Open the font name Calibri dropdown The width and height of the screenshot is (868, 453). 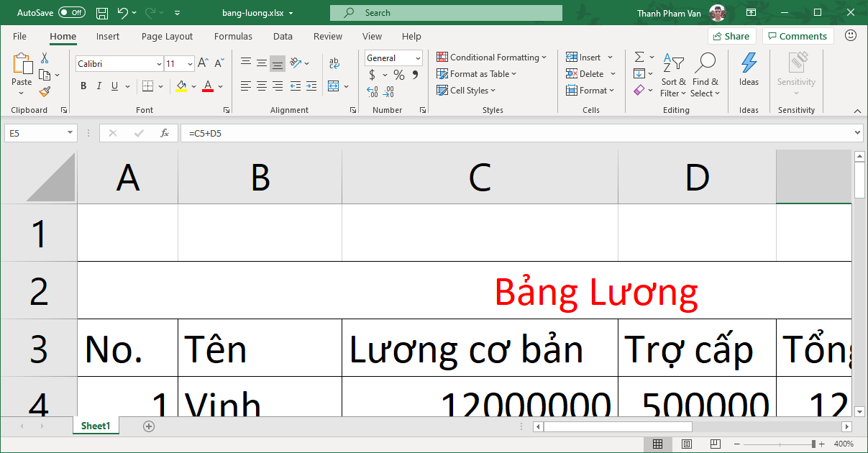tap(160, 64)
